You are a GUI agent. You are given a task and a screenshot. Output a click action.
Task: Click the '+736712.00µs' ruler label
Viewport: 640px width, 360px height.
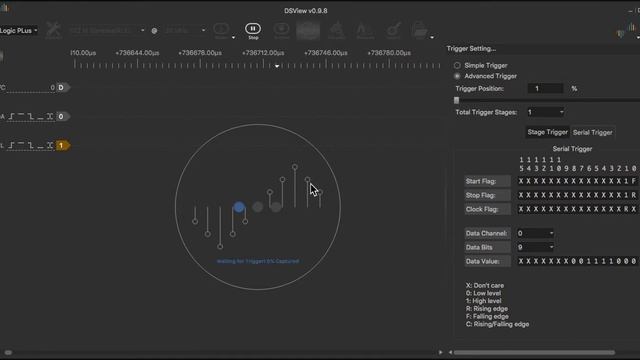coord(263,53)
